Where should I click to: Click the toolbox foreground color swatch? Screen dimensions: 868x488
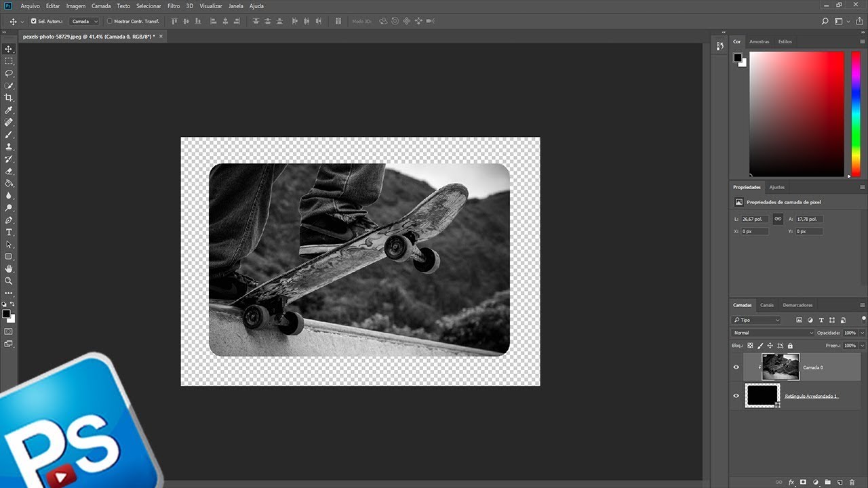[x=6, y=314]
